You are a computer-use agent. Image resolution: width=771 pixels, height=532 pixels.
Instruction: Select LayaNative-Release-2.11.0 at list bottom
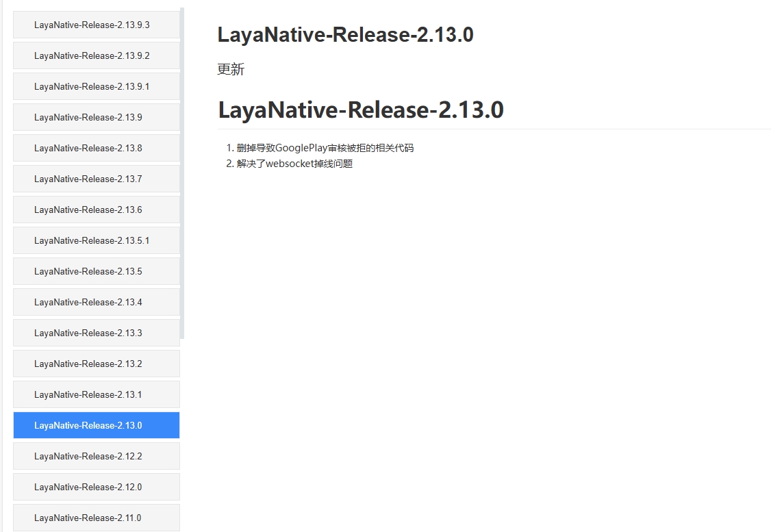pos(88,518)
